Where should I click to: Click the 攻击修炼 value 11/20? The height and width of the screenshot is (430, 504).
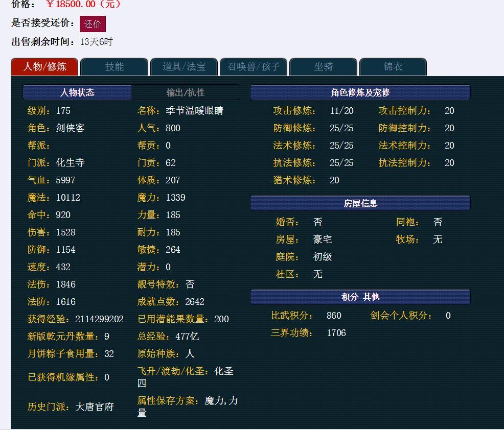point(341,111)
